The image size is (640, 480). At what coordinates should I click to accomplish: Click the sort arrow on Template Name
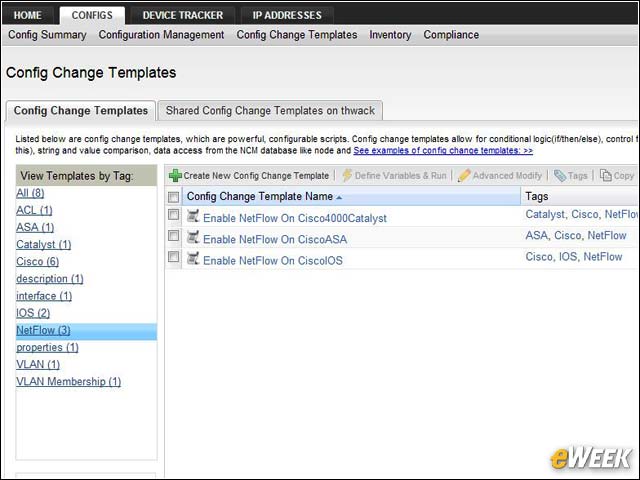pyautogui.click(x=339, y=198)
